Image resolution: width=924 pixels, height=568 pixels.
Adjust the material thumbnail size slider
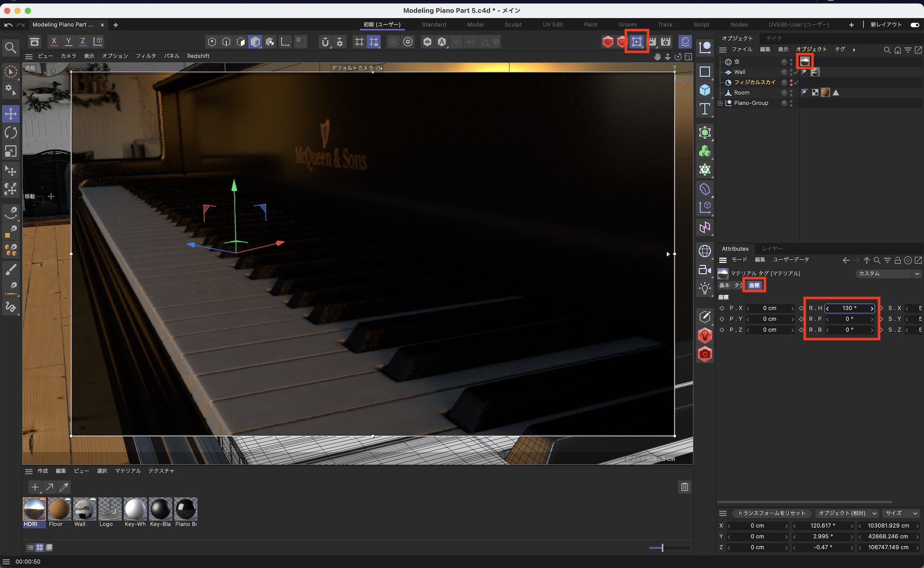click(x=662, y=548)
